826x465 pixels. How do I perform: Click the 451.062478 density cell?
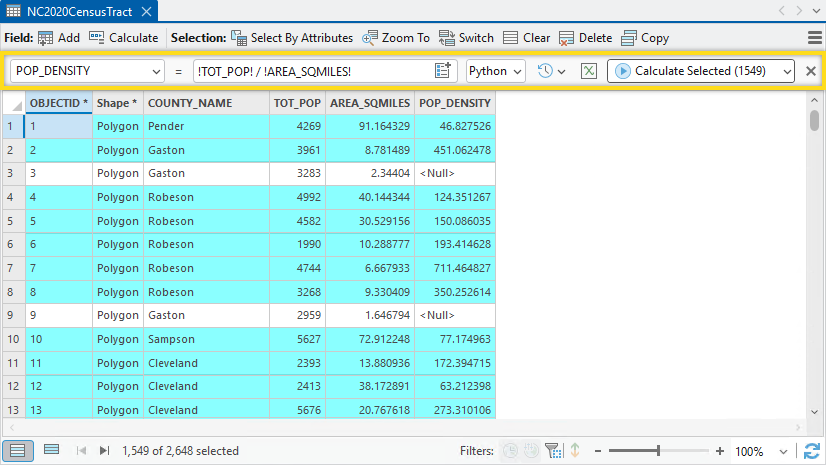(x=455, y=150)
